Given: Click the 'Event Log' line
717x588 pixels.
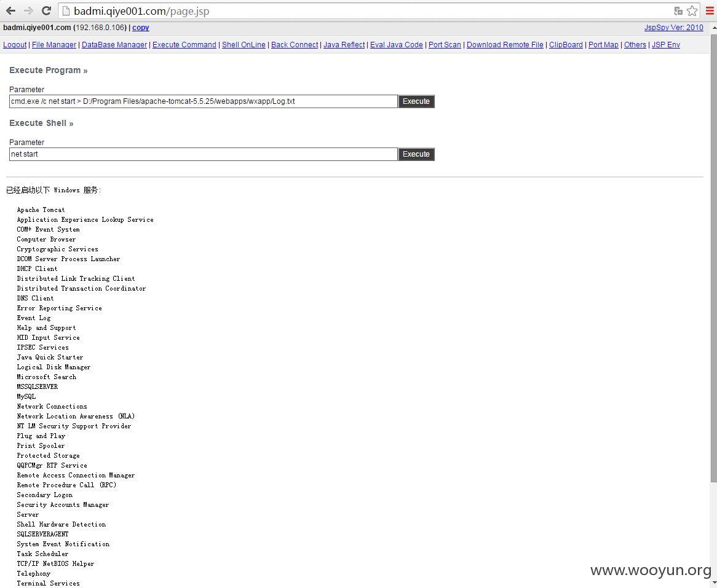Looking at the screenshot, I should 33,318.
